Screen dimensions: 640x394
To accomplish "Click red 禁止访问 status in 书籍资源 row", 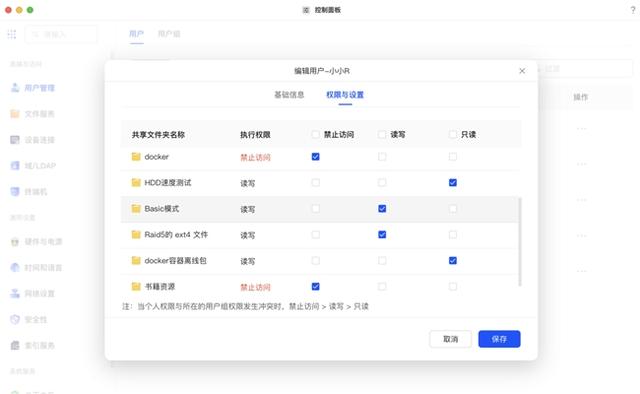I will click(x=255, y=287).
